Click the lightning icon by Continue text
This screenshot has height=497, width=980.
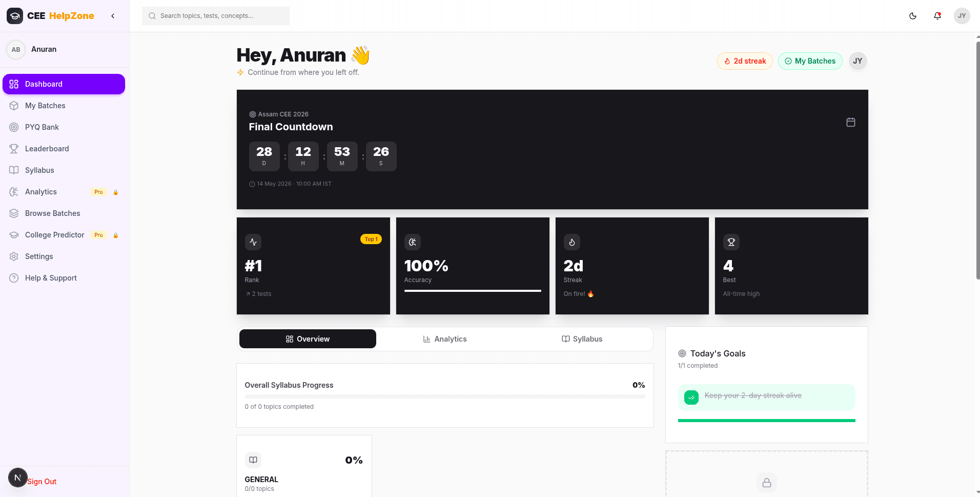point(240,72)
